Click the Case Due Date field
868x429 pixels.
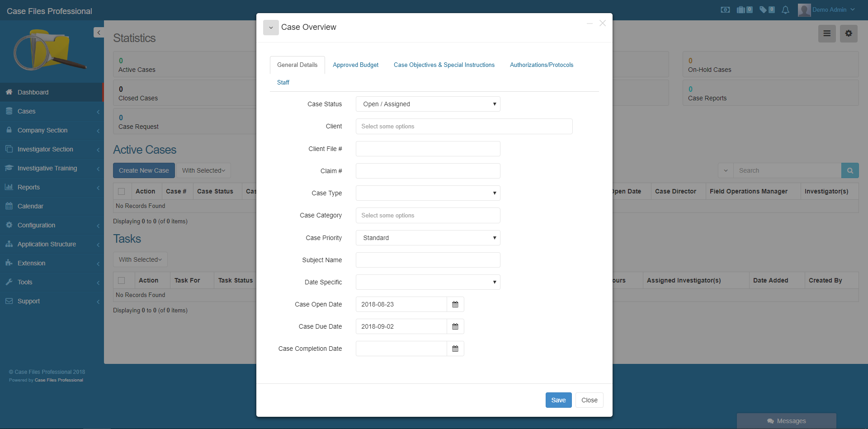tap(401, 326)
